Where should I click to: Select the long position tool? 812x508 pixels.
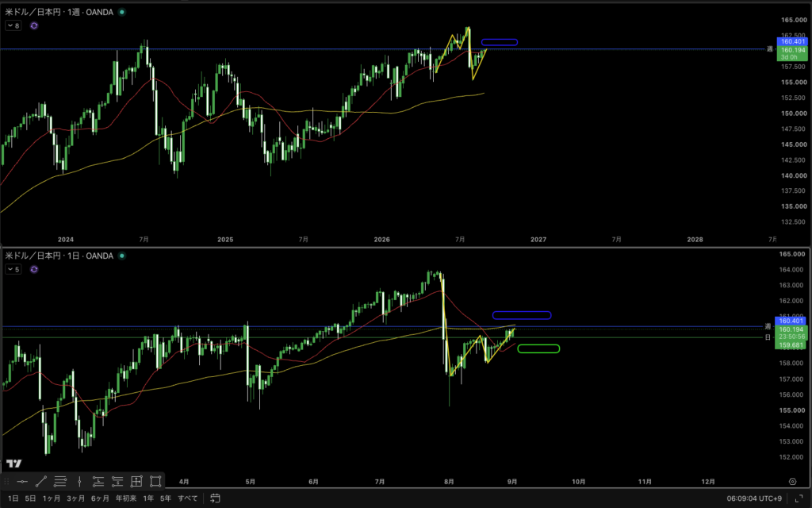tap(98, 482)
